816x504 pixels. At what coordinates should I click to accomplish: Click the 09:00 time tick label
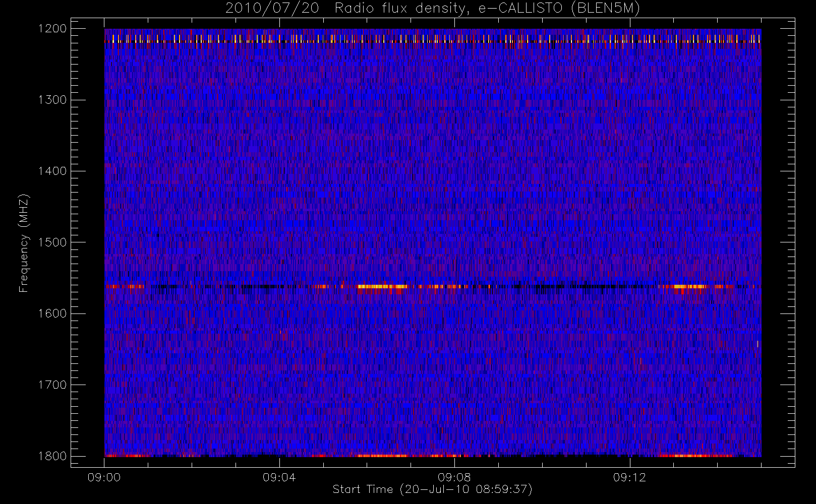pos(104,477)
